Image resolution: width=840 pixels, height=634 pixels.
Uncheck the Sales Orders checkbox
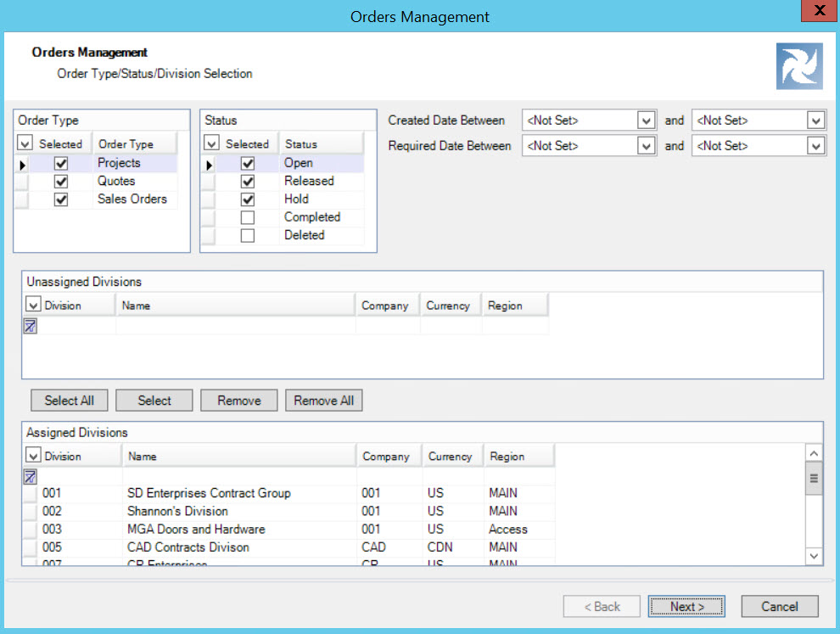(61, 200)
